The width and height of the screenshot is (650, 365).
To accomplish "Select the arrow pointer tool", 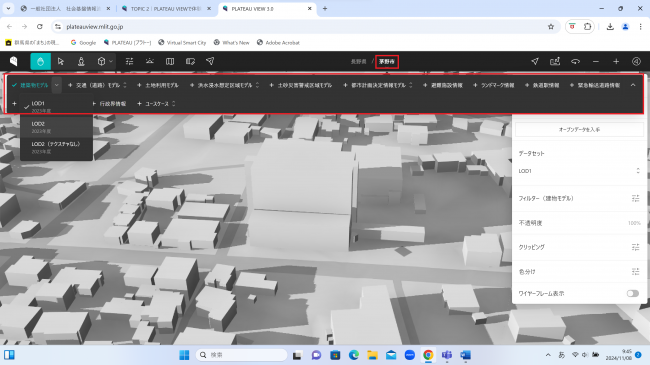I will [x=61, y=61].
